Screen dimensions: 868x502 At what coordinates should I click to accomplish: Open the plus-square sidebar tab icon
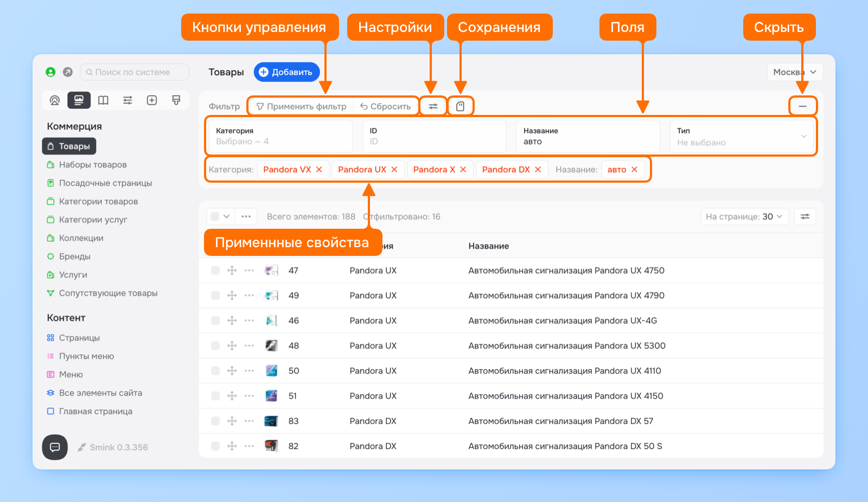click(x=152, y=100)
